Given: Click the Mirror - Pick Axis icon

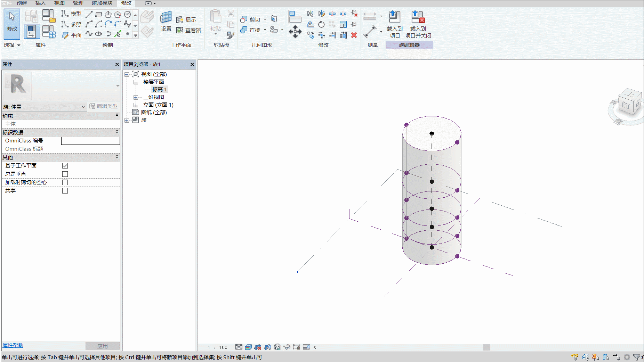Looking at the screenshot, I should [310, 14].
